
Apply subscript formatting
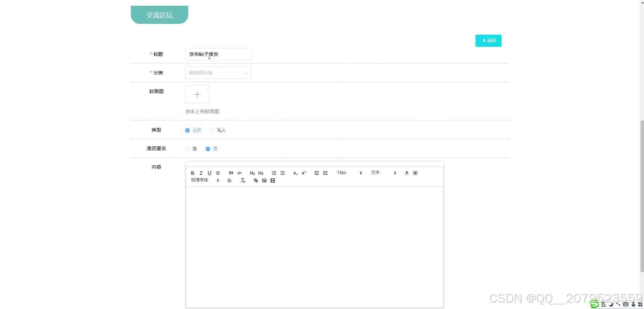click(x=295, y=173)
